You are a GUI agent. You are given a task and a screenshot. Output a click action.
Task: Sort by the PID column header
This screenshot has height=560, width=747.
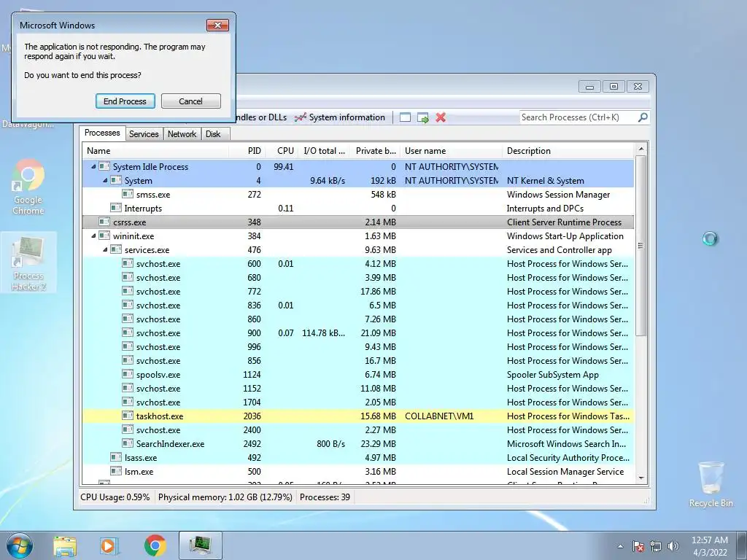coord(247,150)
